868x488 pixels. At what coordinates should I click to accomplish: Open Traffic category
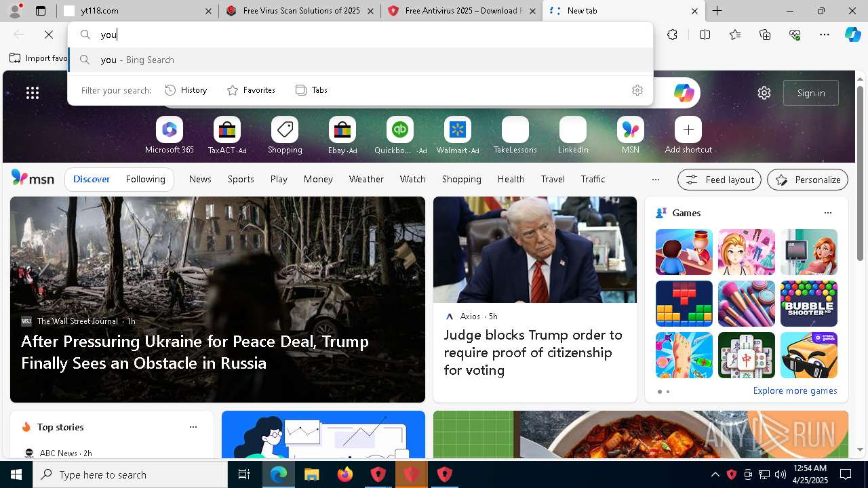[x=593, y=179]
